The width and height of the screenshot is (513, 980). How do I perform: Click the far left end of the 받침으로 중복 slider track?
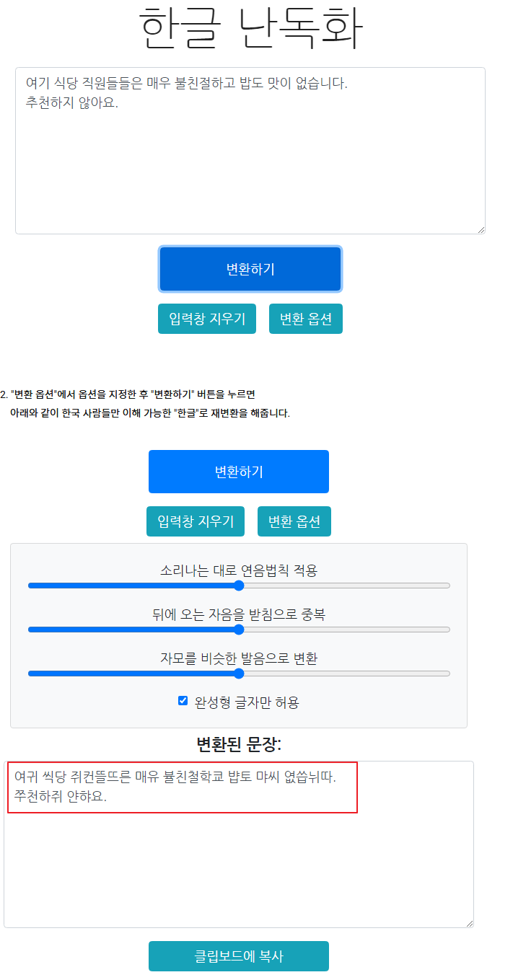30,630
